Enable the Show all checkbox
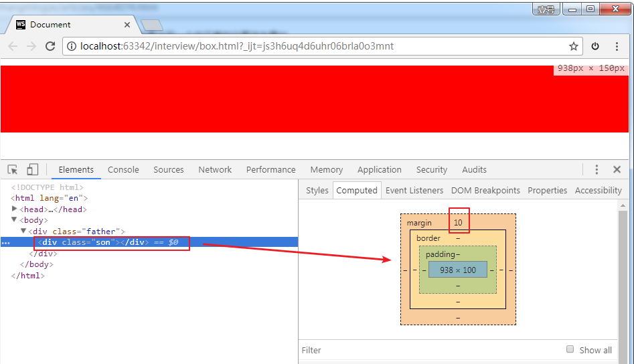 [570, 349]
